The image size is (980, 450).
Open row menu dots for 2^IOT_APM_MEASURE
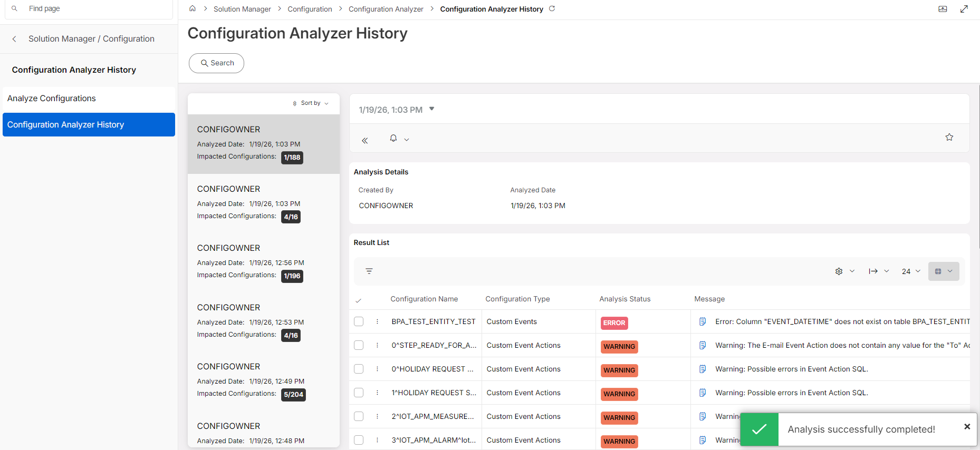coord(377,416)
